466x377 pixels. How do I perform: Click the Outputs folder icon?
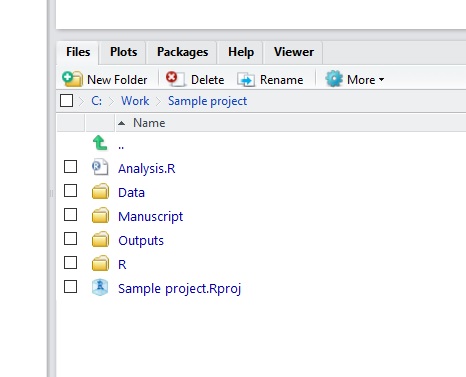tap(100, 239)
